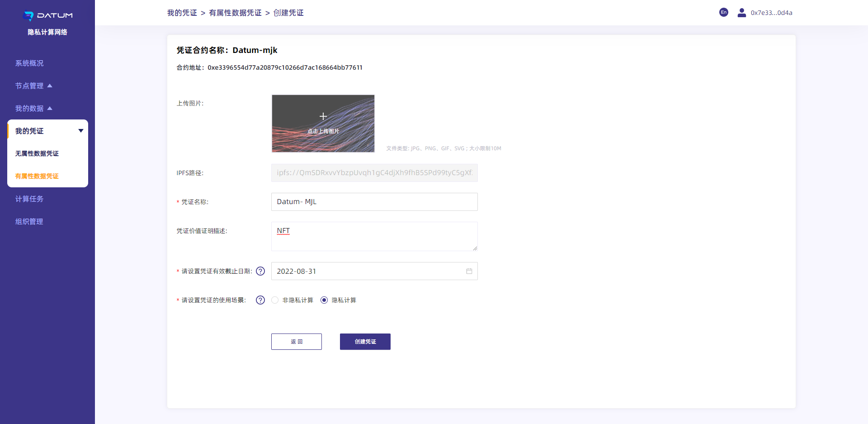
Task: Open the expiry date field 2022-08-31
Action: click(374, 271)
